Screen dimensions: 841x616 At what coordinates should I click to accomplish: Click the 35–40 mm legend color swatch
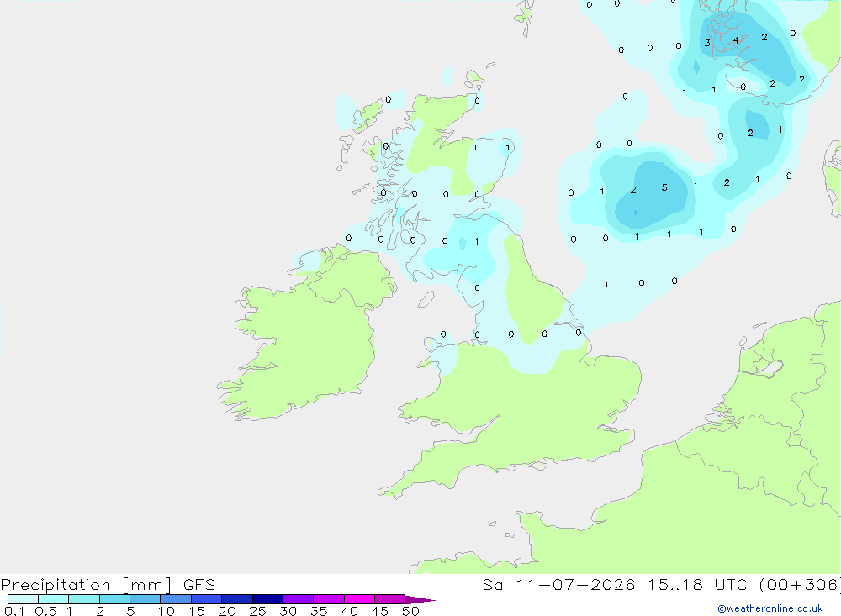pos(329,599)
